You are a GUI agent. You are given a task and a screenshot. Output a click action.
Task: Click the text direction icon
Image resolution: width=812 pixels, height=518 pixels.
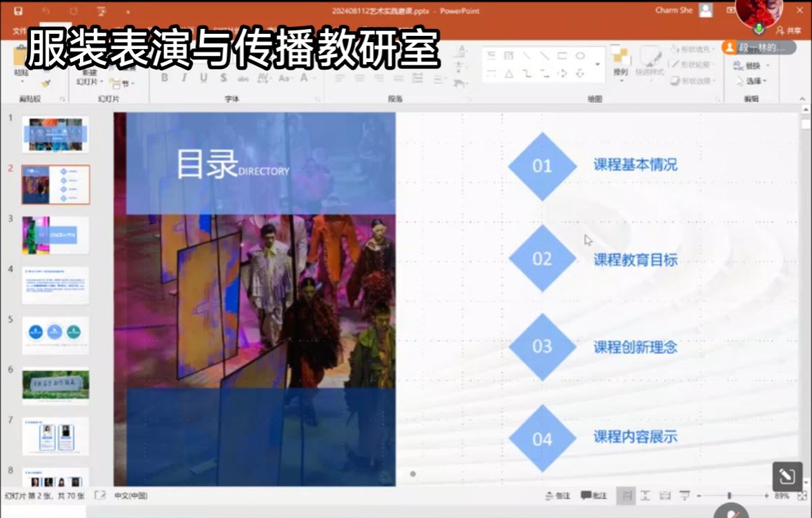(x=461, y=51)
